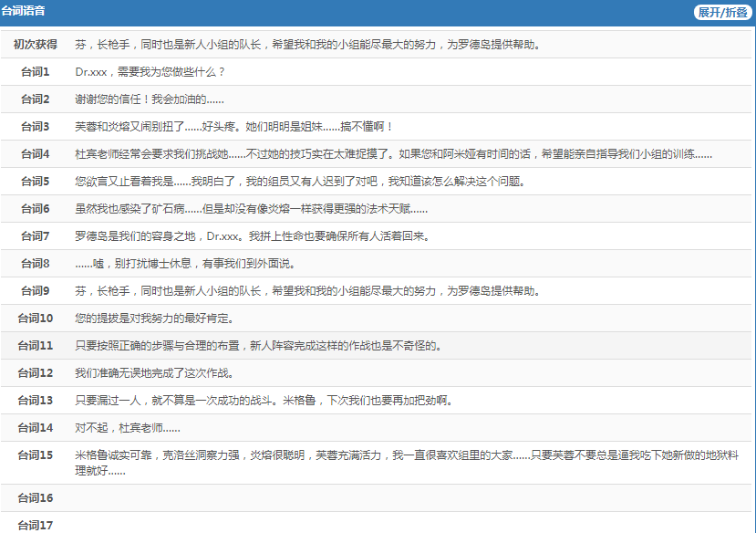The width and height of the screenshot is (756, 533).
Task: Select the 台词1 label
Action: (x=36, y=72)
